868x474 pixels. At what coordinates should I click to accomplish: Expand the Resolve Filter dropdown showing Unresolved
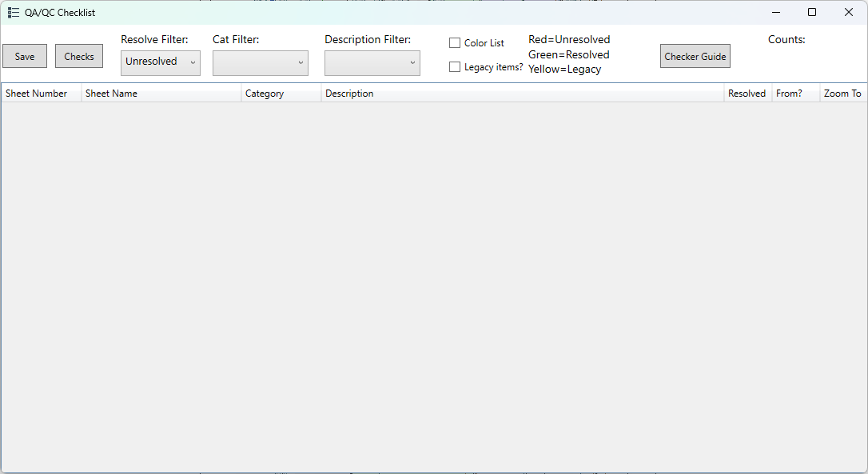pos(161,62)
